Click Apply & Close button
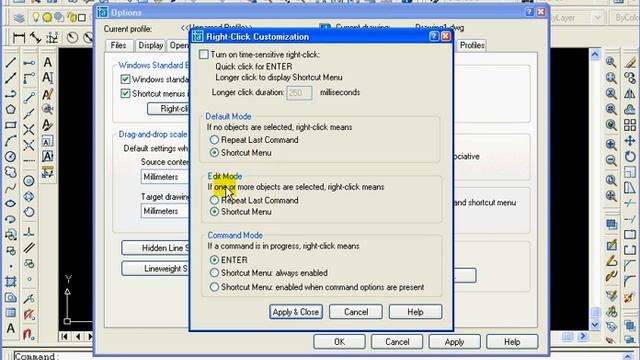This screenshot has height=360, width=640. [x=296, y=312]
